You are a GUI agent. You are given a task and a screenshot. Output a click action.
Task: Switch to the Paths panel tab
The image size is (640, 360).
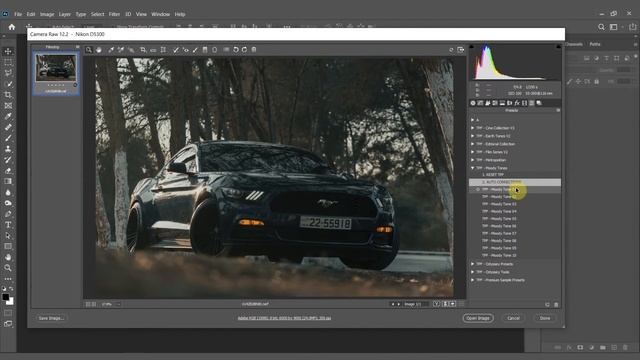(595, 44)
